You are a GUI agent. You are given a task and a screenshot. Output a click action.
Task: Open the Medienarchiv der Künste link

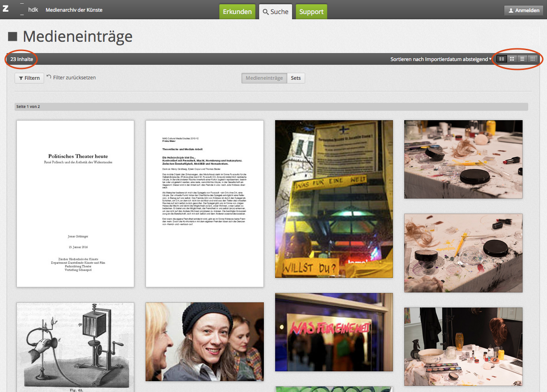tap(74, 10)
